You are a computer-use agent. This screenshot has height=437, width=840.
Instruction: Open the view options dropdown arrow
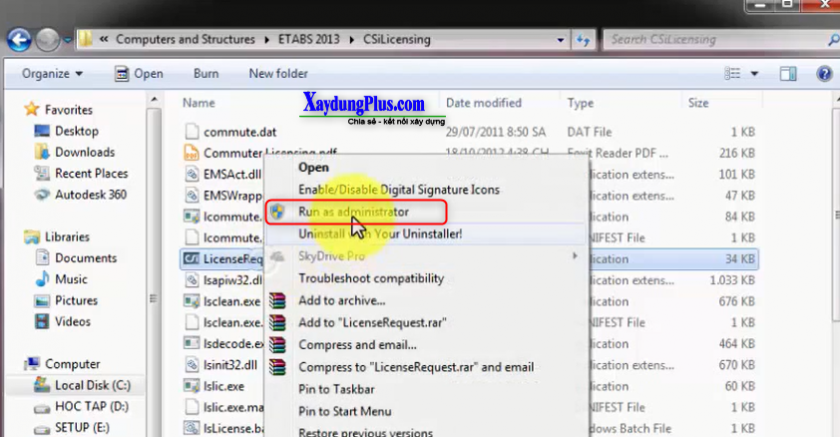754,74
